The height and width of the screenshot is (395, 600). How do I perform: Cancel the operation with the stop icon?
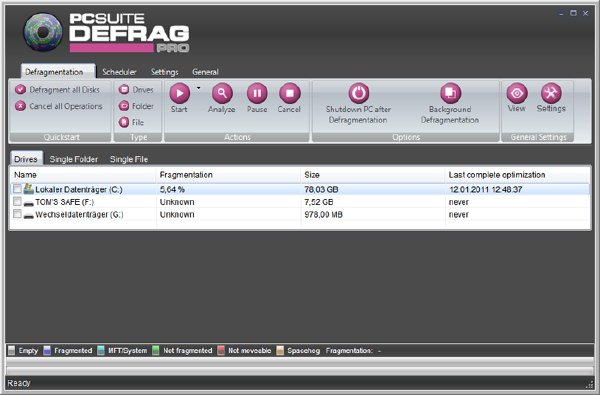[x=290, y=93]
